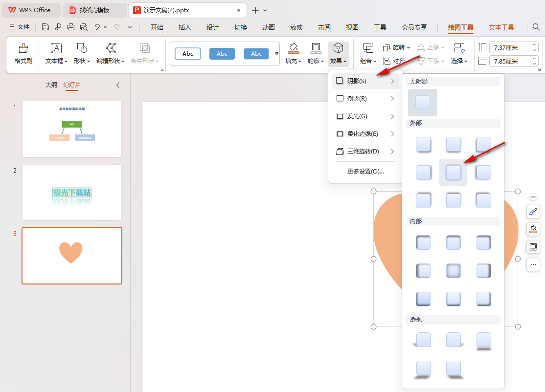The image size is (545, 392).
Task: Expand the shape style gallery arrow
Action: (x=277, y=53)
